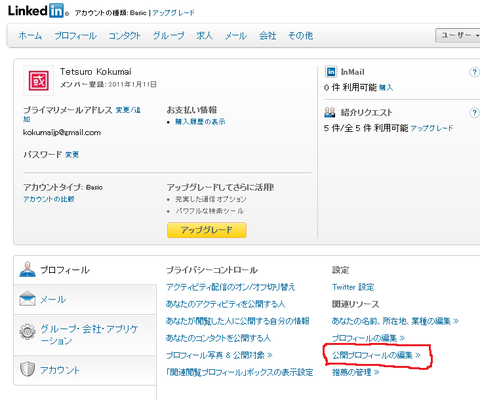Open あなたが閲覧した人に公開する自分の情報
Viewport: 480px width, 400px height.
tap(238, 321)
